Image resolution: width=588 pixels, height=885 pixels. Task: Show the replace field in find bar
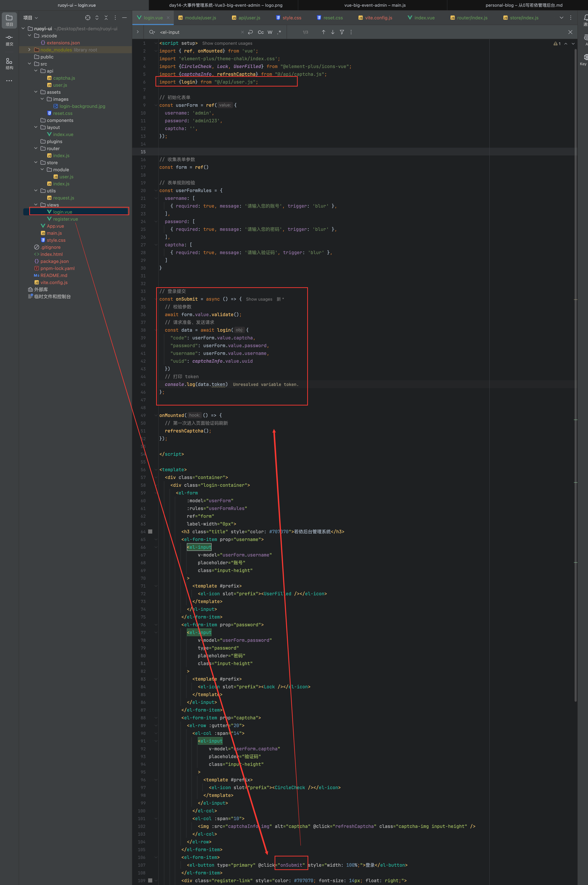point(138,32)
